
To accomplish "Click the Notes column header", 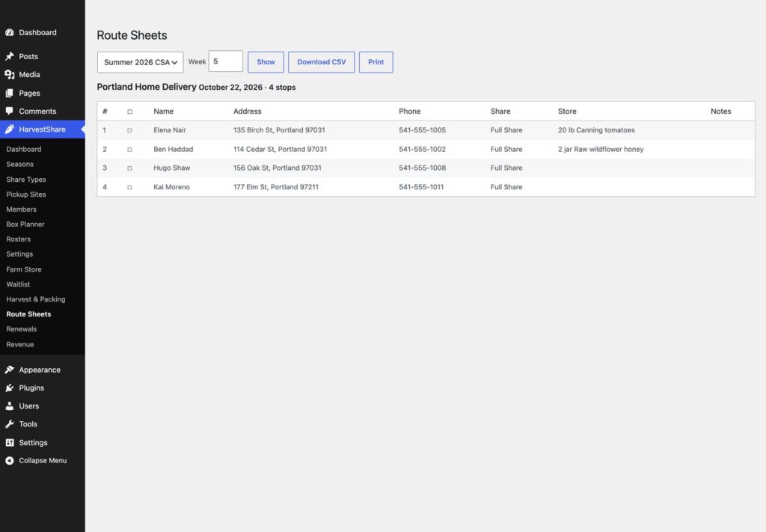I will click(720, 111).
